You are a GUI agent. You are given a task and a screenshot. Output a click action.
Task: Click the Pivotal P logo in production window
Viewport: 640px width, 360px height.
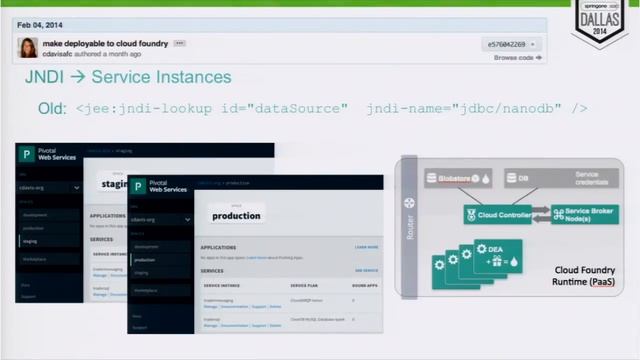(x=138, y=187)
